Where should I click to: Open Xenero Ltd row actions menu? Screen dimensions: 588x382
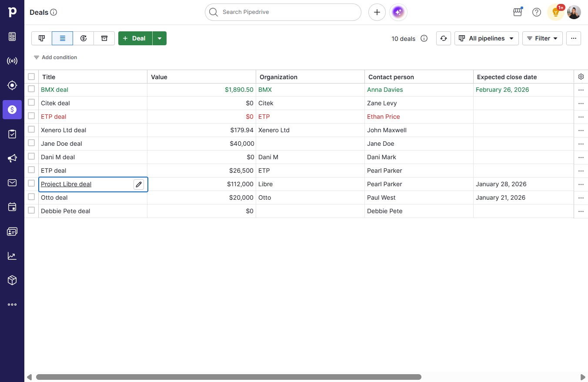(x=581, y=131)
